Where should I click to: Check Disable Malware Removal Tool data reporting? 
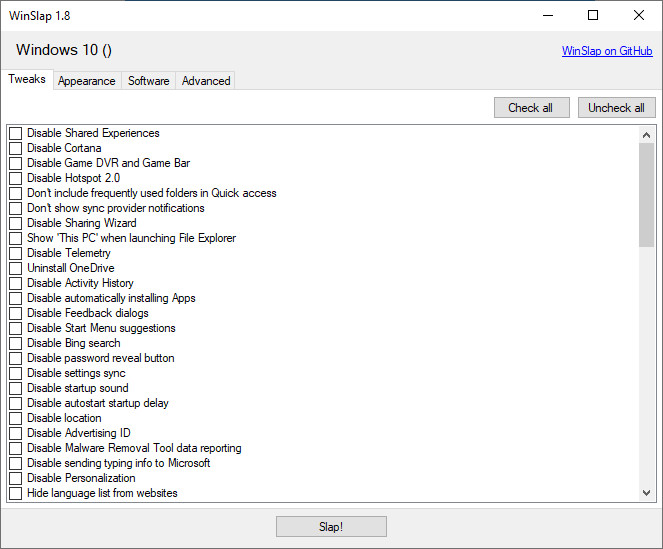(16, 448)
